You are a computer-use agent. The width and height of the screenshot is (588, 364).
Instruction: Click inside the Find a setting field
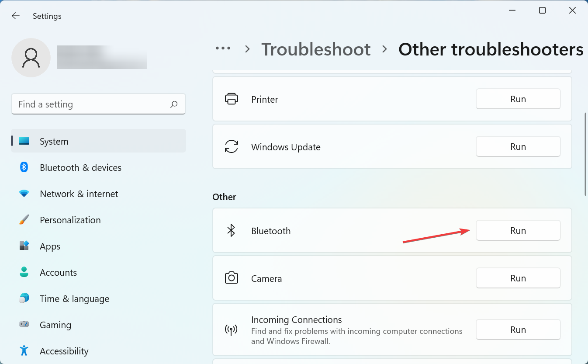87,104
